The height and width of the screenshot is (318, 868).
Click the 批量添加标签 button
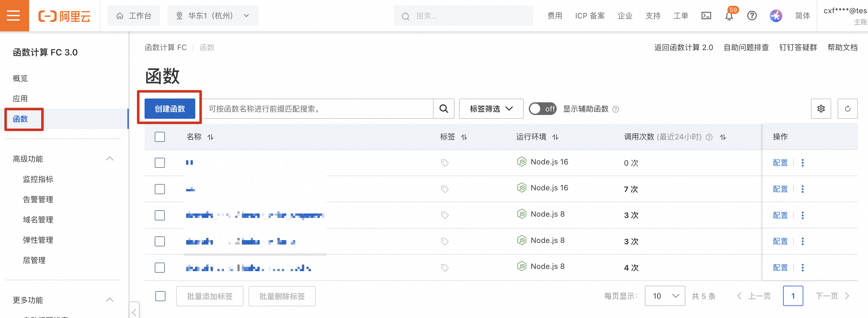210,296
